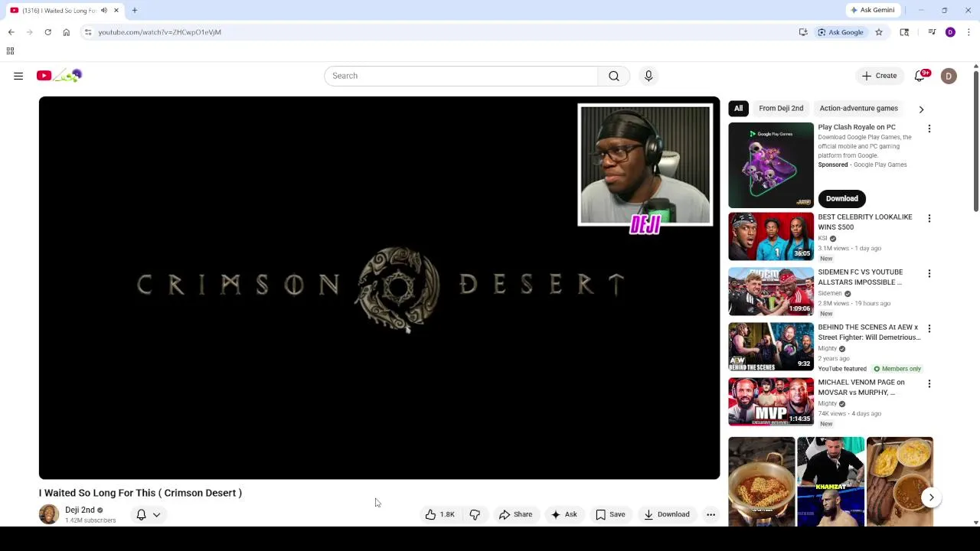Open a new browser tab
This screenshot has width=980, height=551.
[135, 11]
